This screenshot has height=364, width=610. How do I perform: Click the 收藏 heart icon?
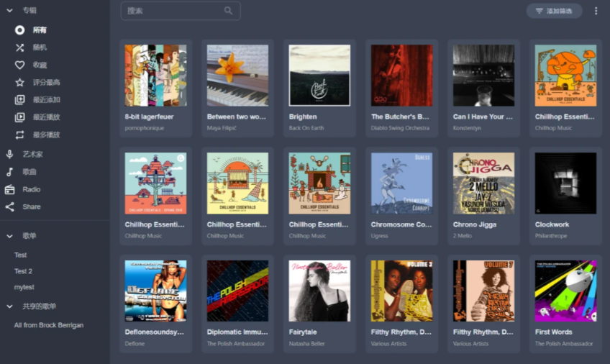click(x=19, y=65)
